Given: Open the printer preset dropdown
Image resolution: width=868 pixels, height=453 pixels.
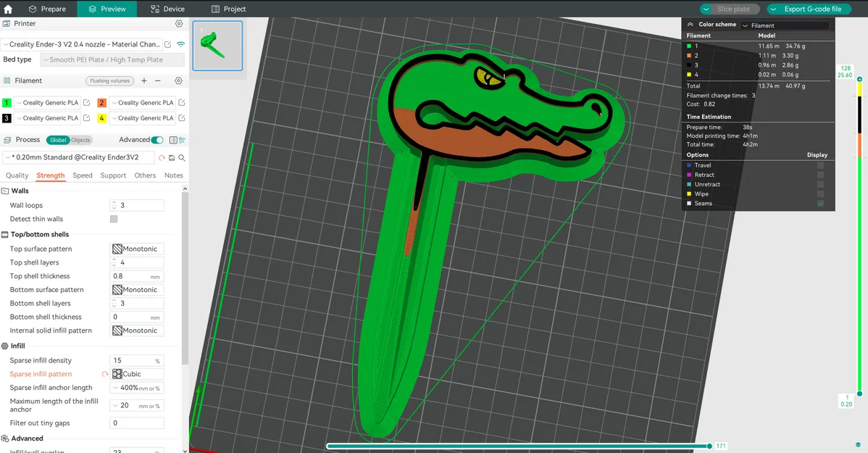Looking at the screenshot, I should (81, 44).
